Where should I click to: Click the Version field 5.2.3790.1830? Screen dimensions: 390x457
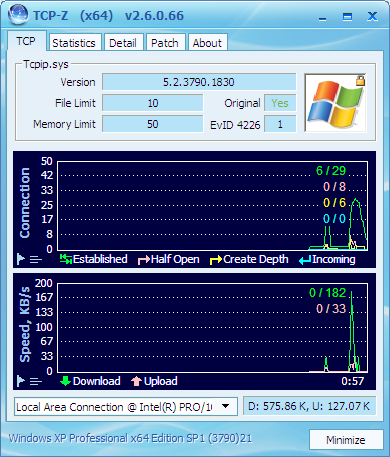coord(199,82)
